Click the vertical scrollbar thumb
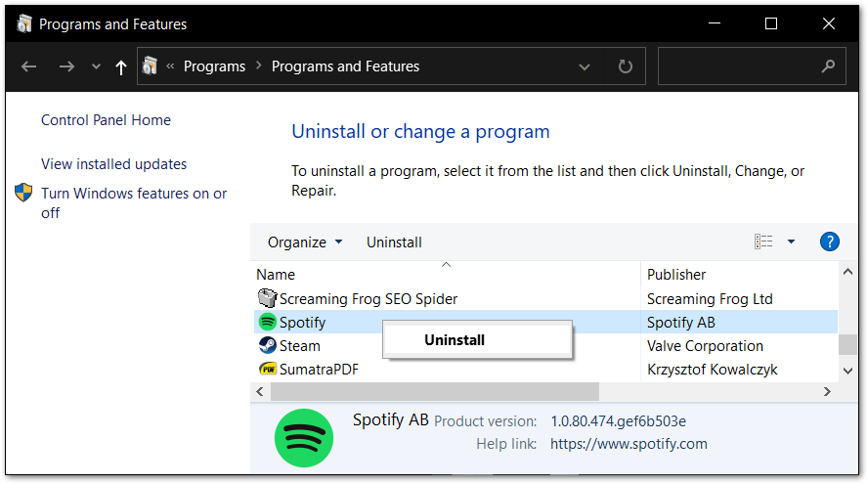 pos(847,344)
